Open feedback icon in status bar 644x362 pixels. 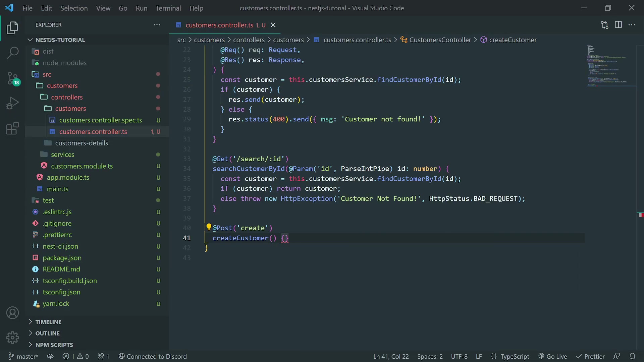pos(616,356)
